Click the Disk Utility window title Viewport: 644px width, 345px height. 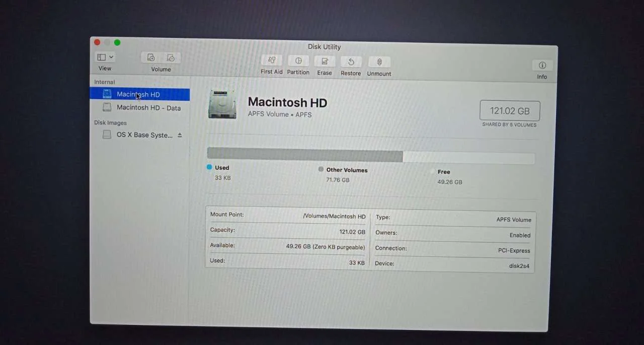tap(325, 46)
